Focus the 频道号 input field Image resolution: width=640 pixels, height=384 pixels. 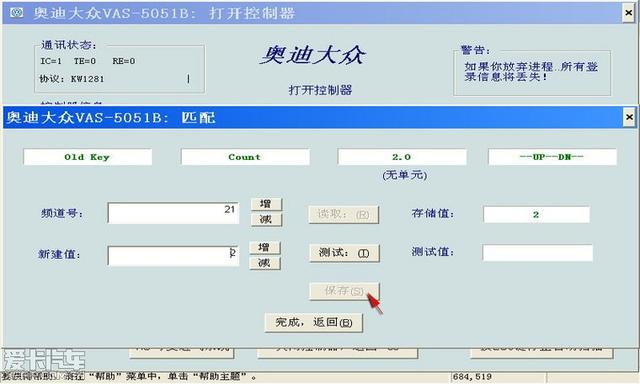tap(173, 213)
